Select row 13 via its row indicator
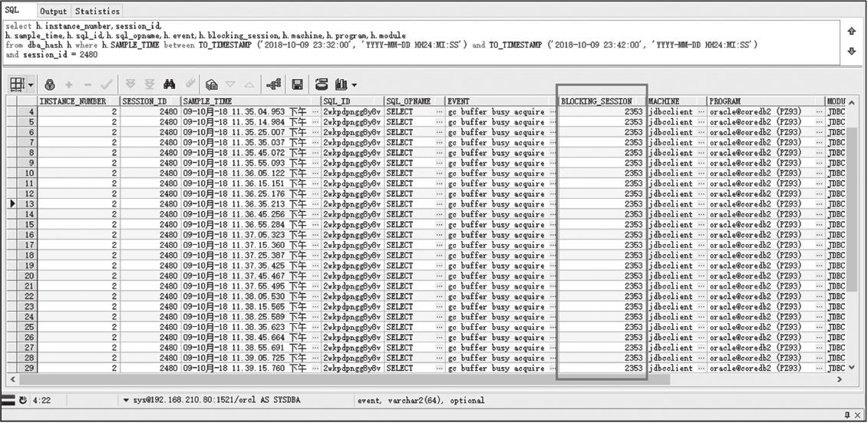The width and height of the screenshot is (868, 423). point(12,204)
